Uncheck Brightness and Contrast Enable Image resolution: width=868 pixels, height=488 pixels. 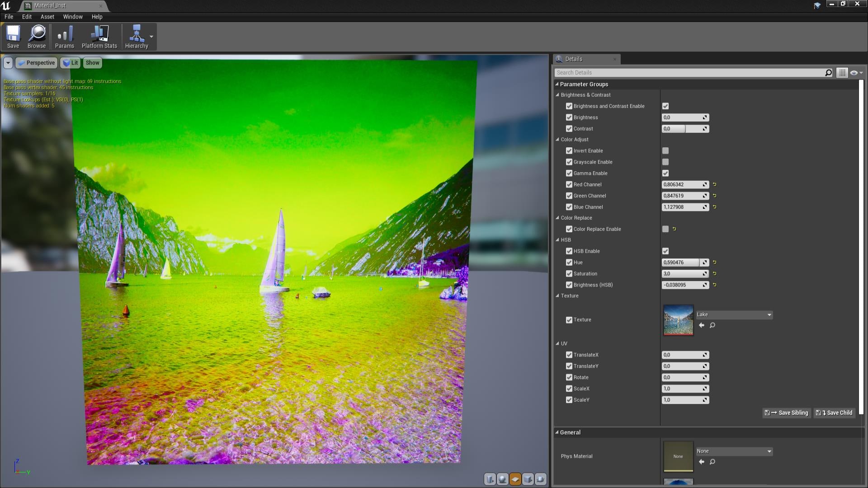665,106
